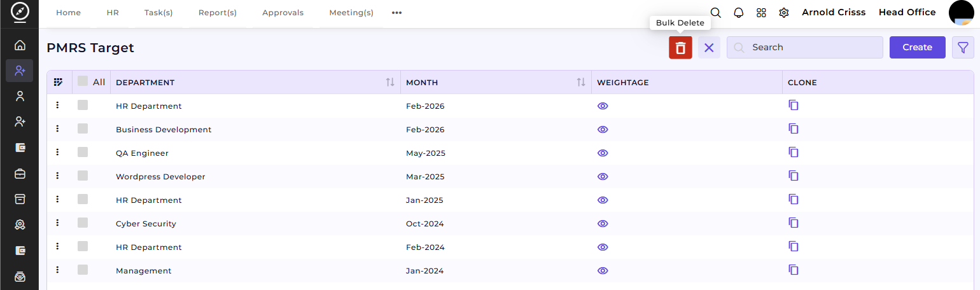Check the QA Engineer row checkbox
980x290 pixels.
coord(83,152)
